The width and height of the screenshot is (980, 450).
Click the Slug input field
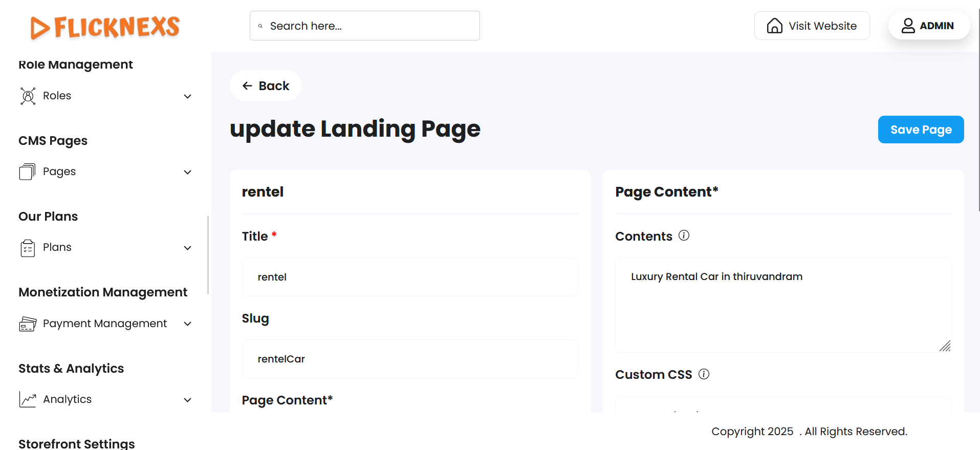click(410, 359)
